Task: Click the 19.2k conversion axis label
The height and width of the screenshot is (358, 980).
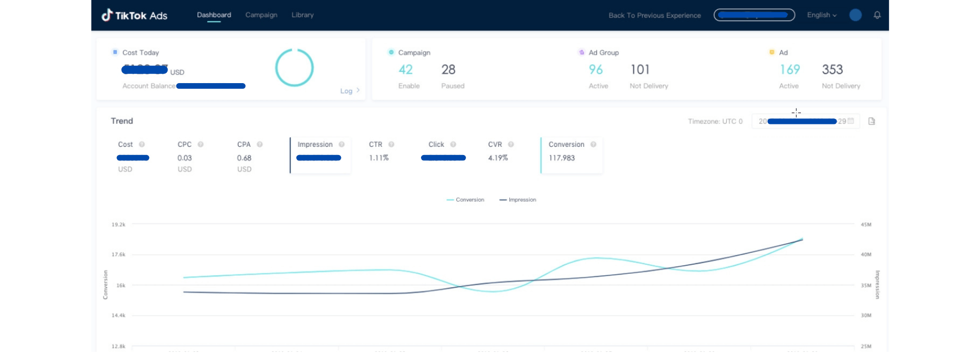Action: (118, 224)
